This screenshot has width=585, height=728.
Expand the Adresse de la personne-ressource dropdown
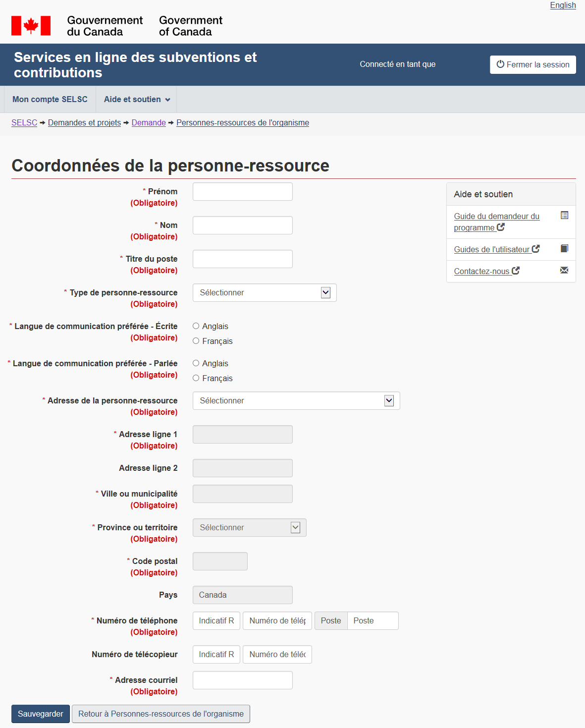pos(296,401)
